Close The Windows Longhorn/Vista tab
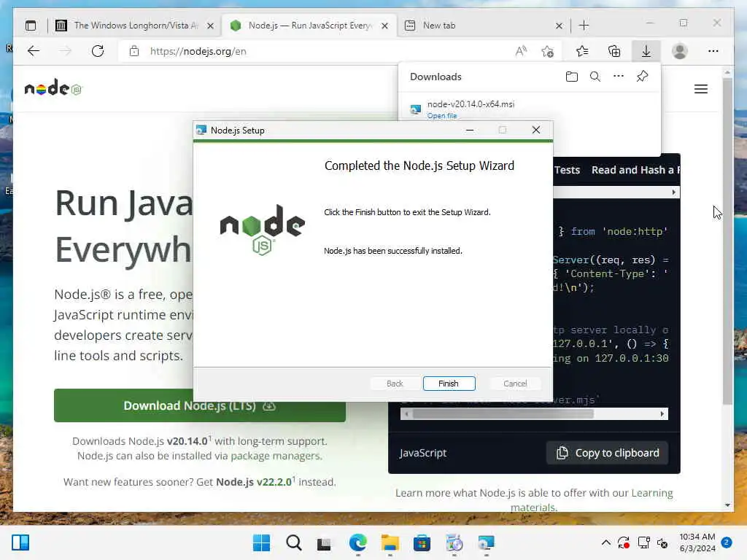 click(210, 26)
